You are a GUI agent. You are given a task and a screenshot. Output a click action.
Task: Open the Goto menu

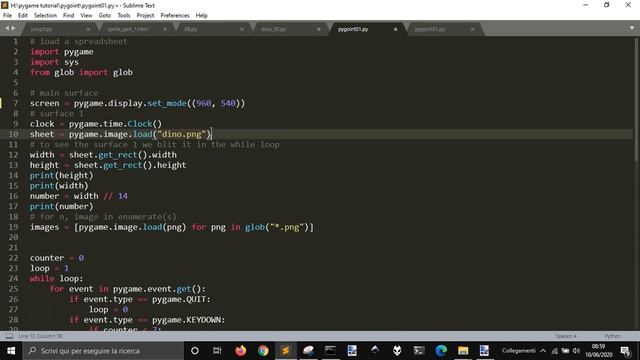pyautogui.click(x=104, y=16)
